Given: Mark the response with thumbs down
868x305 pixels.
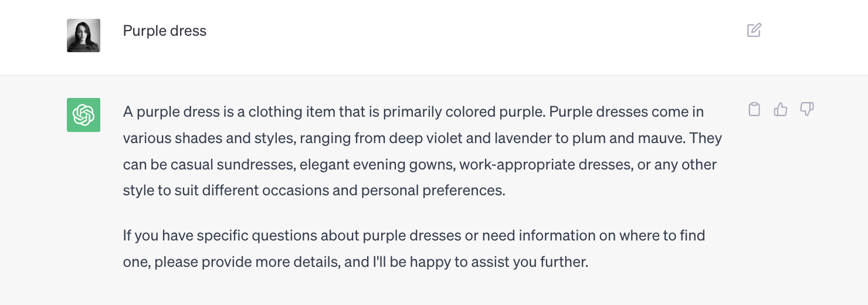Looking at the screenshot, I should (807, 109).
